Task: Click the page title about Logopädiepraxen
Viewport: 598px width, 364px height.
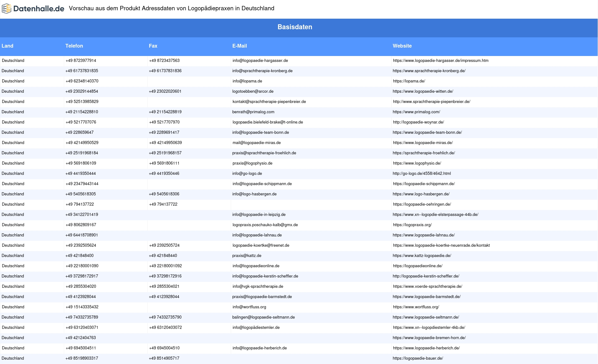Action: click(x=172, y=8)
